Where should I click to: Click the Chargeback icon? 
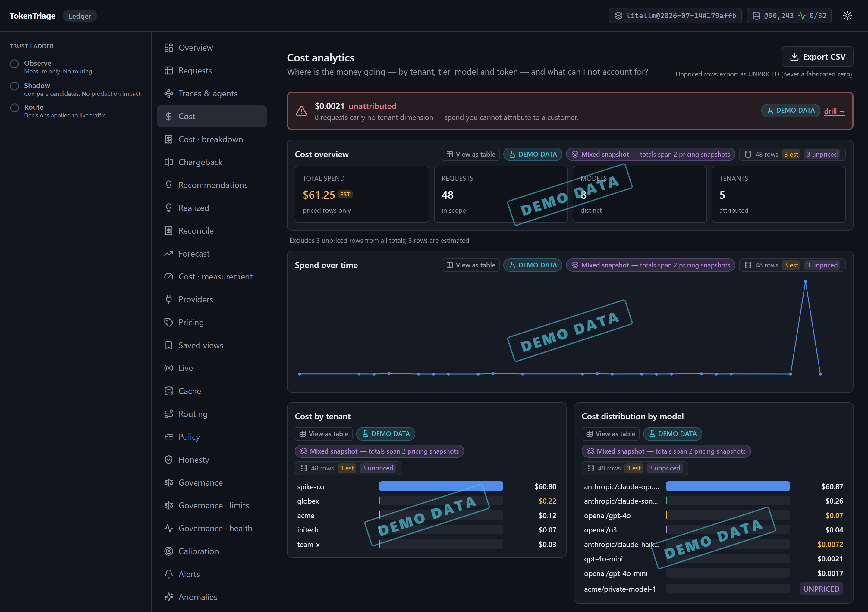pos(168,162)
